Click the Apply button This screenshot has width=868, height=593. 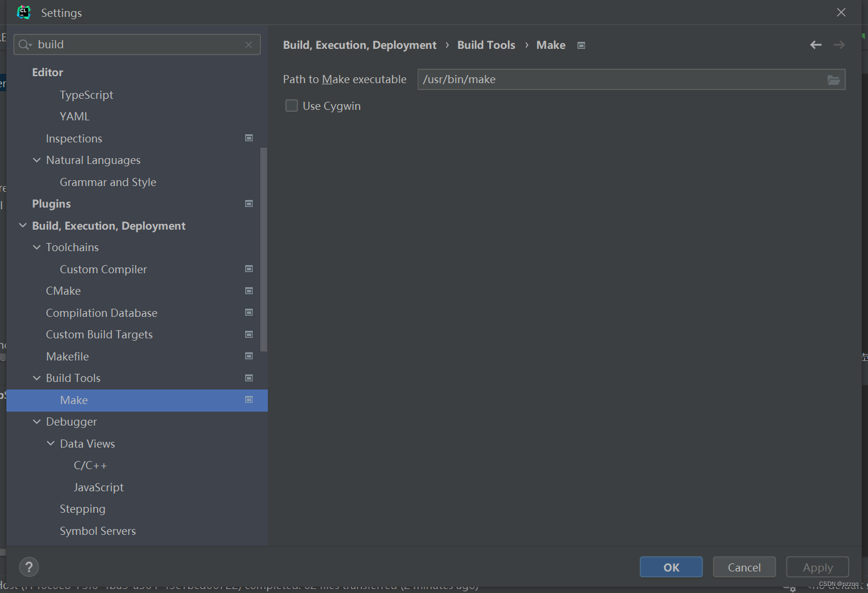pyautogui.click(x=817, y=567)
